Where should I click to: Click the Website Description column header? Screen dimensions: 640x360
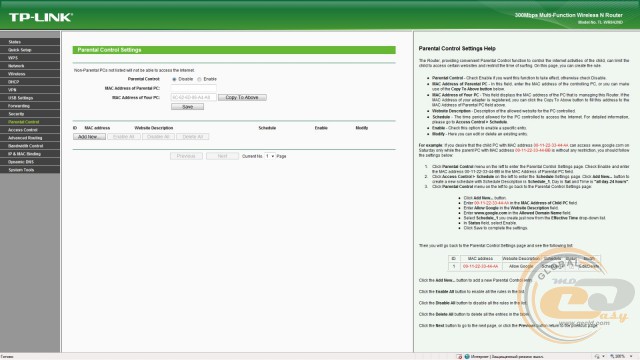153,128
